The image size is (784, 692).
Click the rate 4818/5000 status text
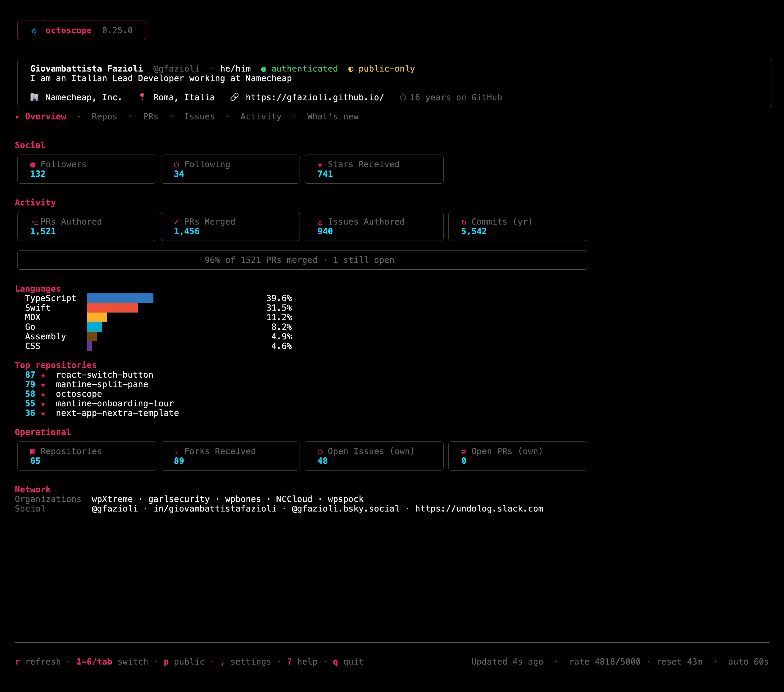[605, 662]
